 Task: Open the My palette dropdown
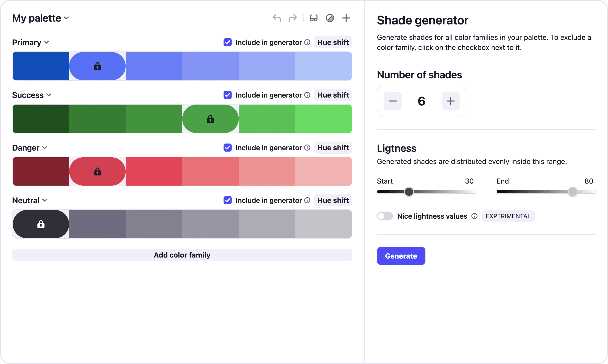(66, 18)
